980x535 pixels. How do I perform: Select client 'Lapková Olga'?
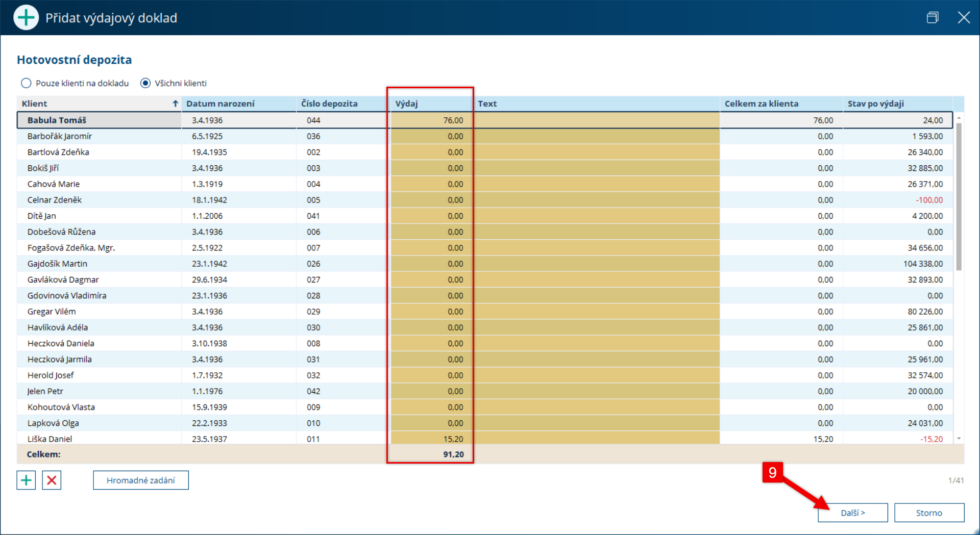coord(53,423)
